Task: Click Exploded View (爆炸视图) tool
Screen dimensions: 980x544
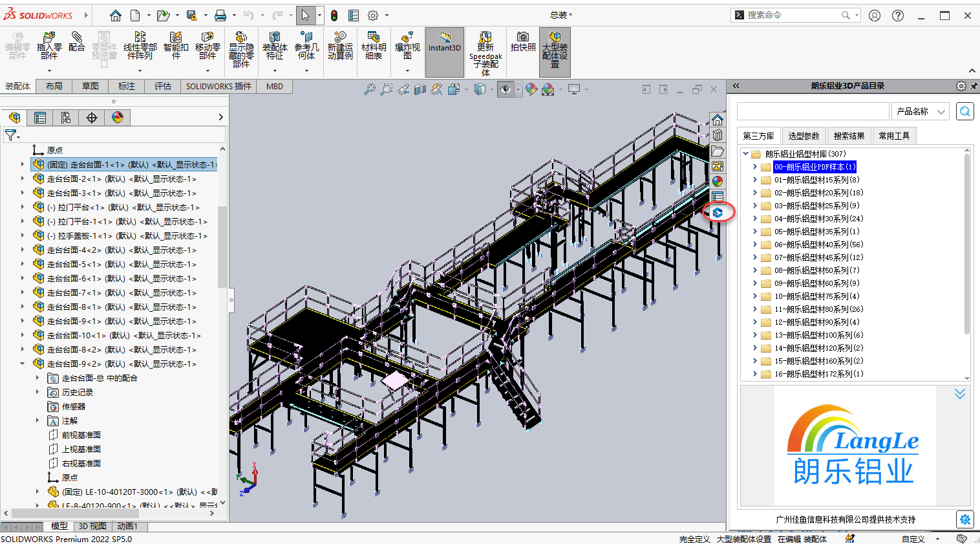Action: pos(407,45)
